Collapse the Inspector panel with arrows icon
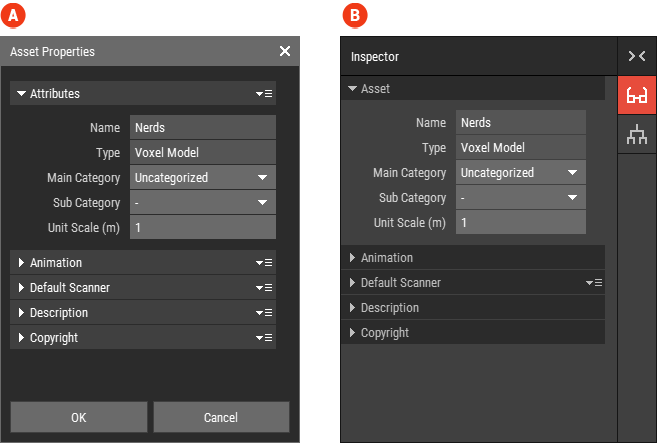This screenshot has height=443, width=657. pyautogui.click(x=637, y=57)
